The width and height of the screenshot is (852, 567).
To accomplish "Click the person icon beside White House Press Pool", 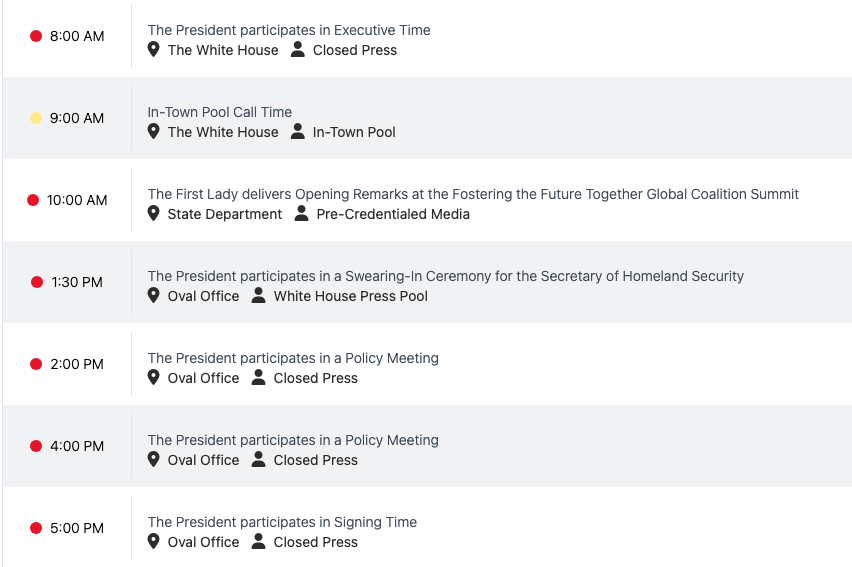I will 259,295.
